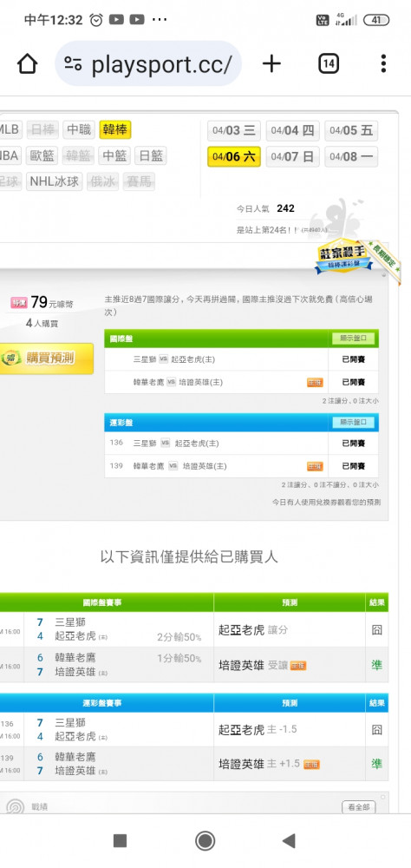Image resolution: width=411 pixels, height=868 pixels.
Task: Tap 主推 tag in 運彩盤 game 139 row
Action: (315, 466)
